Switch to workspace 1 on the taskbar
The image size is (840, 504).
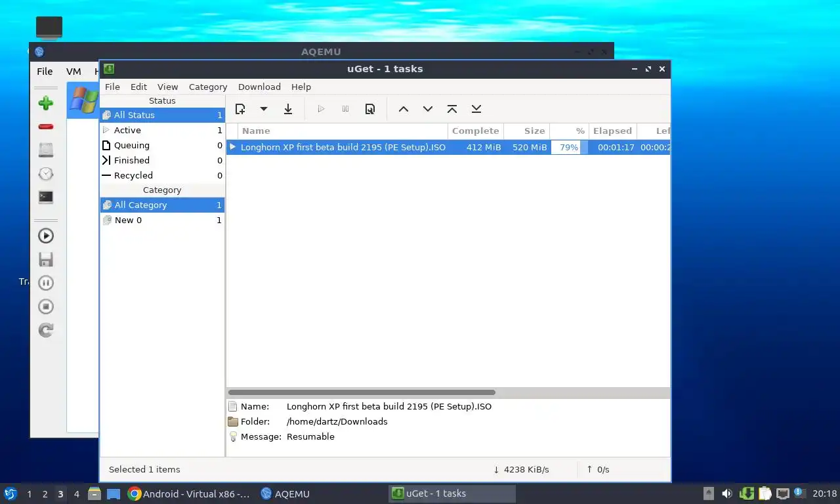[x=29, y=494]
